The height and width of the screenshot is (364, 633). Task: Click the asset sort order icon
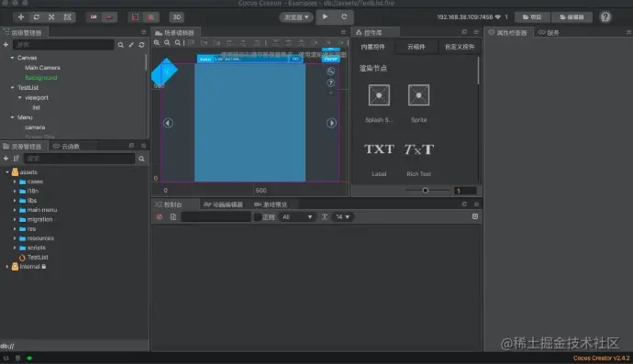17,159
